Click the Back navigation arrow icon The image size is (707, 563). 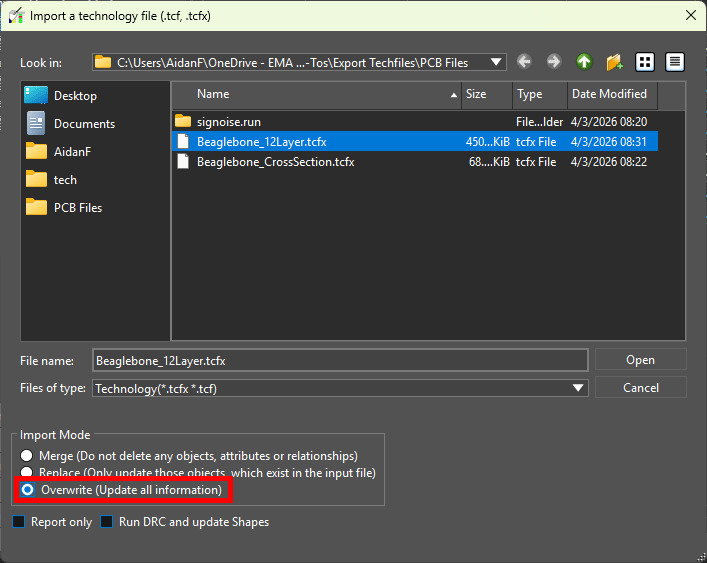(x=524, y=62)
